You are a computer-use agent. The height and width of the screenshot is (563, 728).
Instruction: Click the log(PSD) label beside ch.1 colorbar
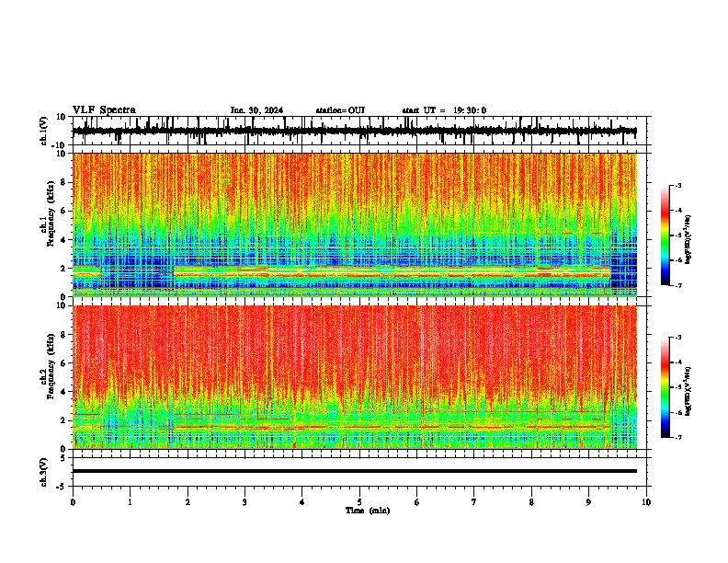tap(688, 239)
